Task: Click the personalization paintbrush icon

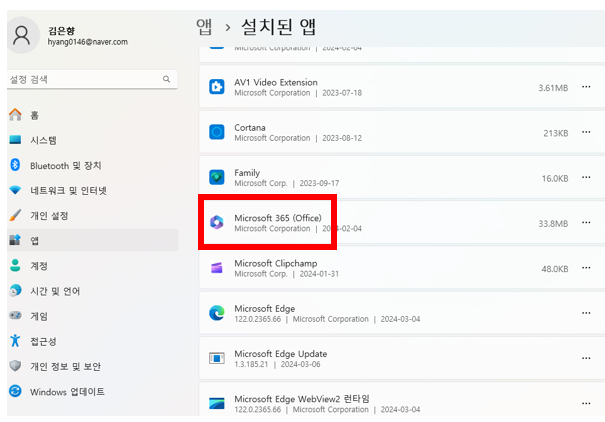Action: [15, 215]
